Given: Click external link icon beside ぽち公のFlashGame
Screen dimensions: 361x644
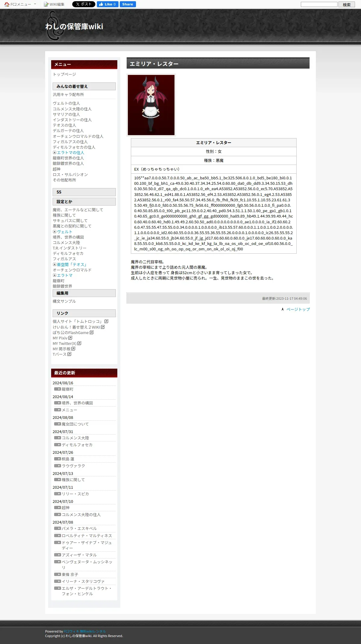Looking at the screenshot, I should [x=91, y=332].
